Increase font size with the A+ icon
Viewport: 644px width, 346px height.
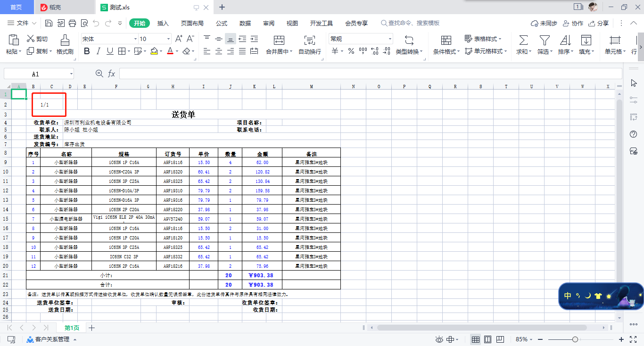pyautogui.click(x=179, y=39)
